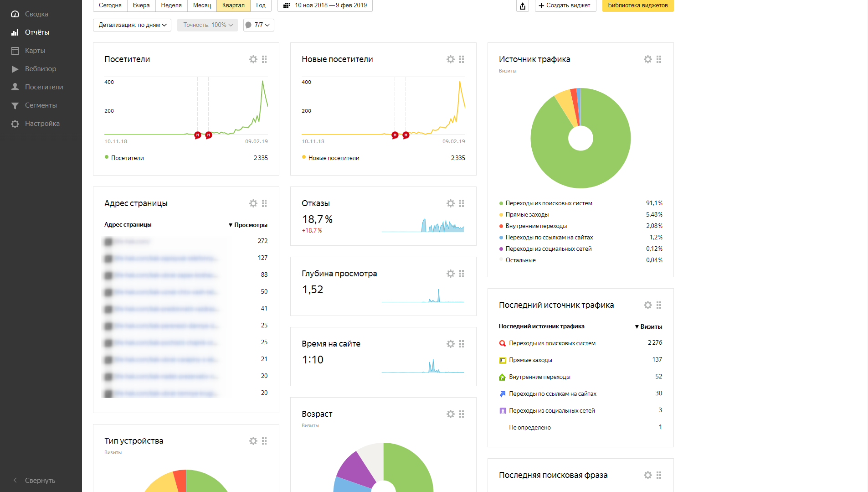Viewport: 868px width, 492px height.
Task: Expand the 7/7 annotations dropdown
Action: tap(259, 25)
